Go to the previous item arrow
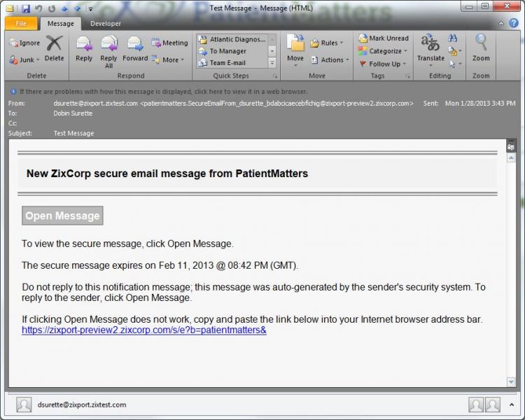This screenshot has width=525, height=420. pyautogui.click(x=64, y=8)
